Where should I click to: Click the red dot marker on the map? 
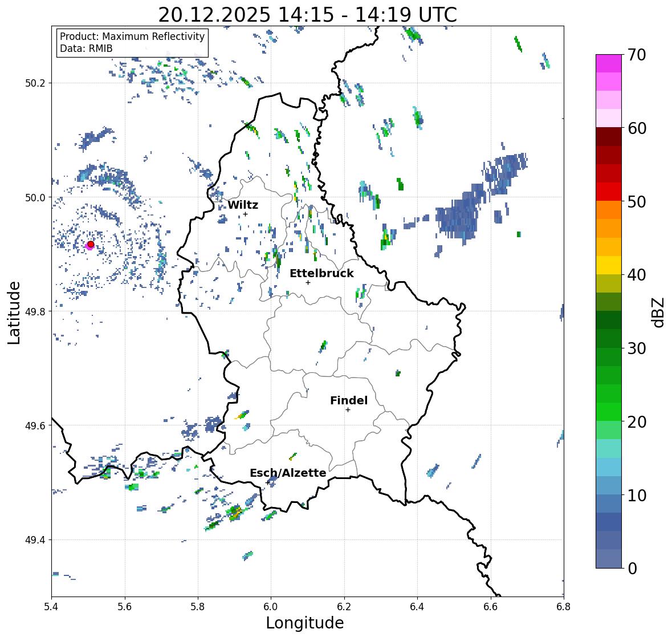(x=91, y=244)
